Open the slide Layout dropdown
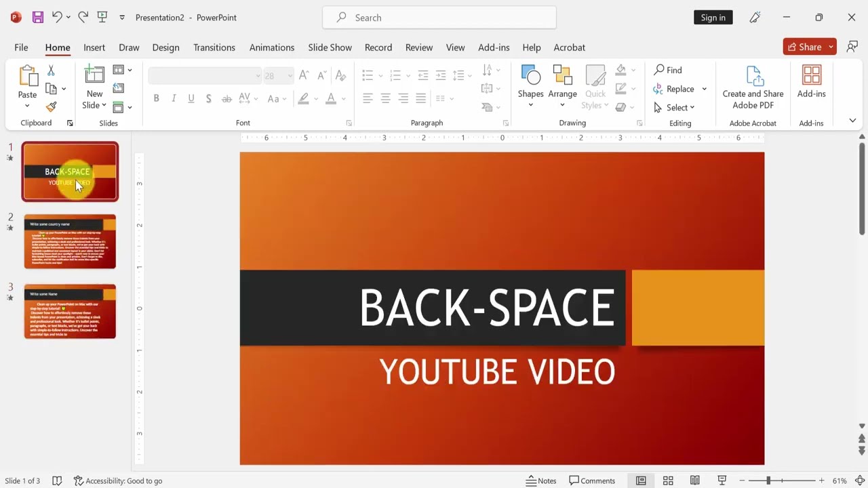 [122, 70]
